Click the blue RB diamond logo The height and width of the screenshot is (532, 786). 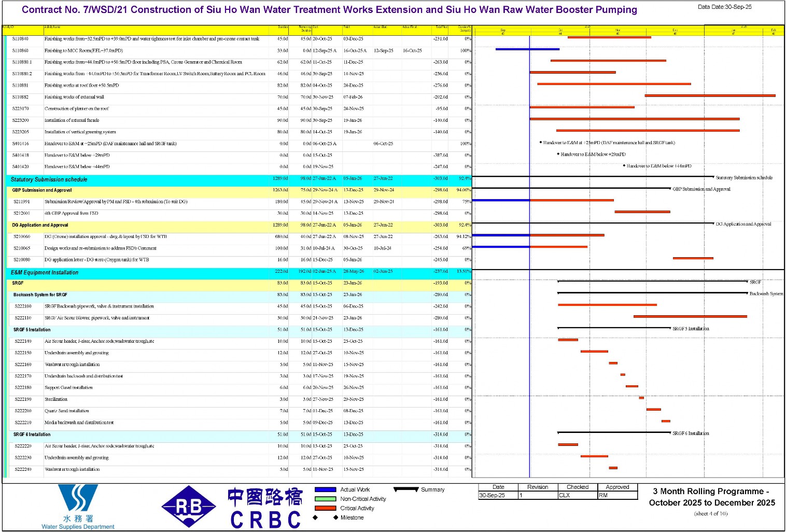[189, 507]
